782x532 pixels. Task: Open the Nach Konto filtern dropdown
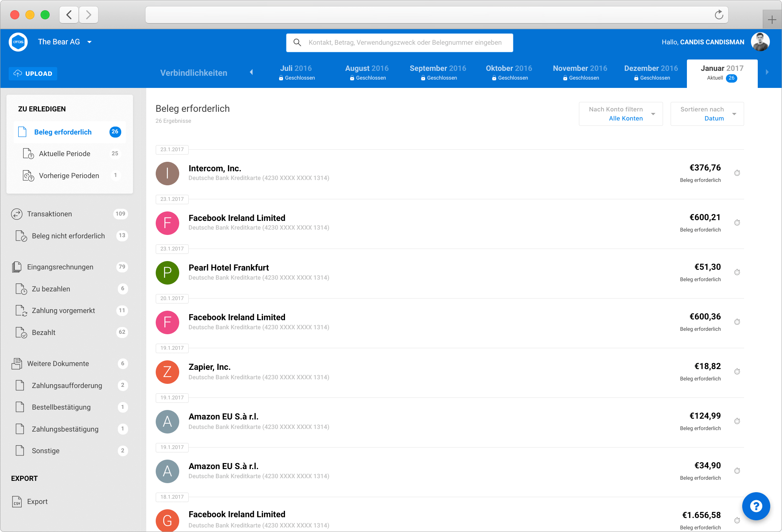pyautogui.click(x=621, y=114)
